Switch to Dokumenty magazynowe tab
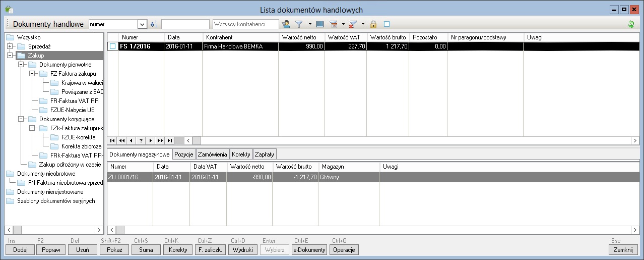The width and height of the screenshot is (644, 260). click(x=140, y=154)
